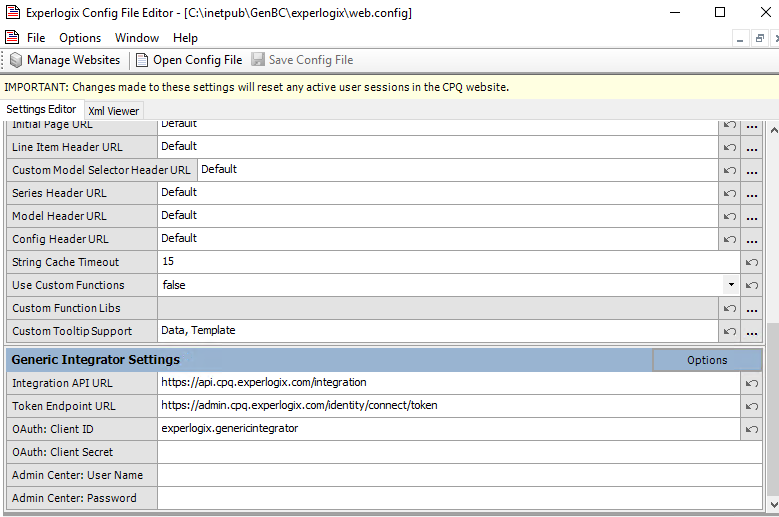Click the Admin Center: Password field
The width and height of the screenshot is (779, 517).
click(460, 498)
